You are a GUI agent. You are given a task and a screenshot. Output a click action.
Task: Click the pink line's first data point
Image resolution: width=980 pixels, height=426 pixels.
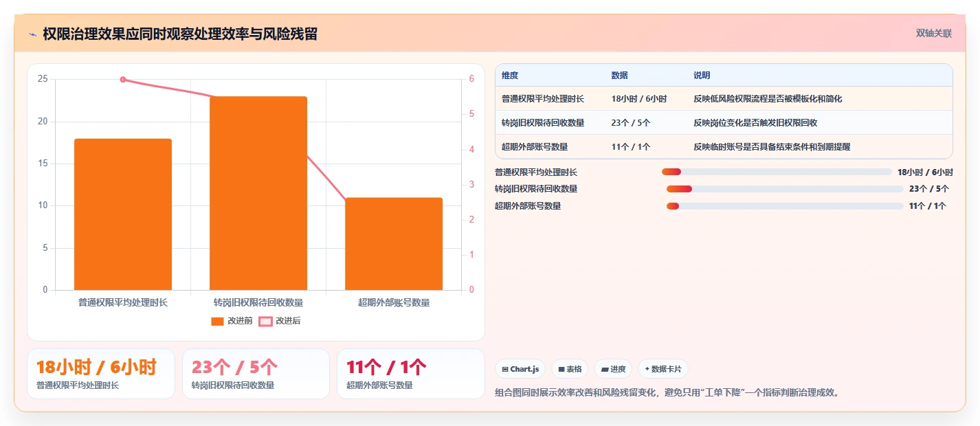click(123, 80)
